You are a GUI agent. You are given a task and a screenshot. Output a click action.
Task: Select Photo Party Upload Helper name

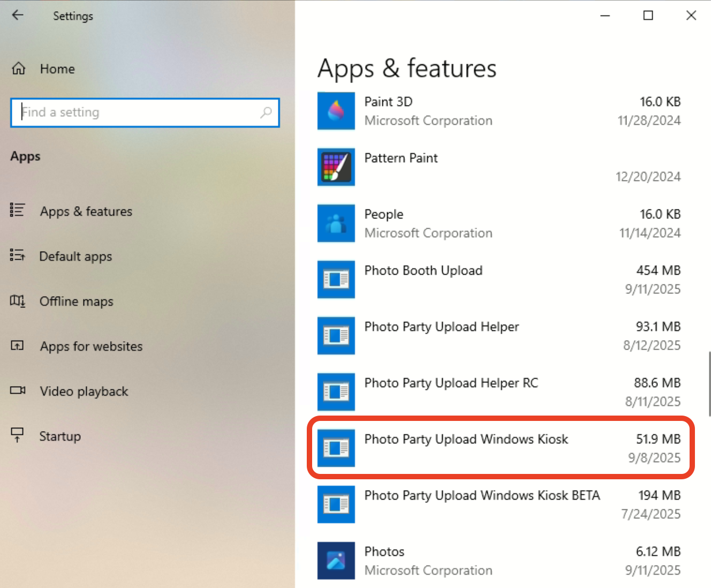[x=442, y=327]
